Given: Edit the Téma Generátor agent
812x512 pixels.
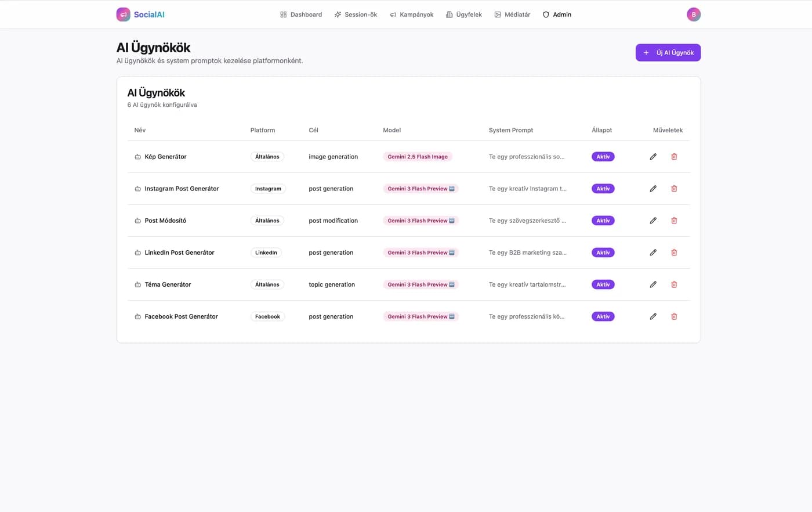Looking at the screenshot, I should tap(653, 284).
